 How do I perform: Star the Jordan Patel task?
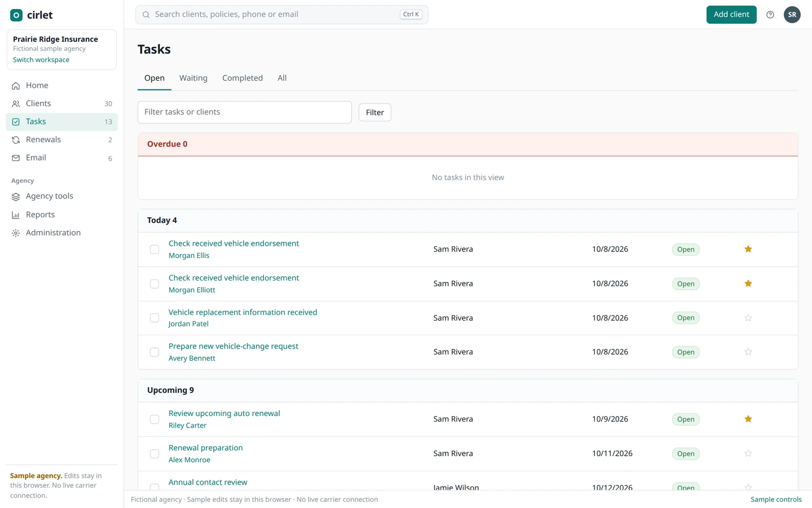pyautogui.click(x=748, y=318)
